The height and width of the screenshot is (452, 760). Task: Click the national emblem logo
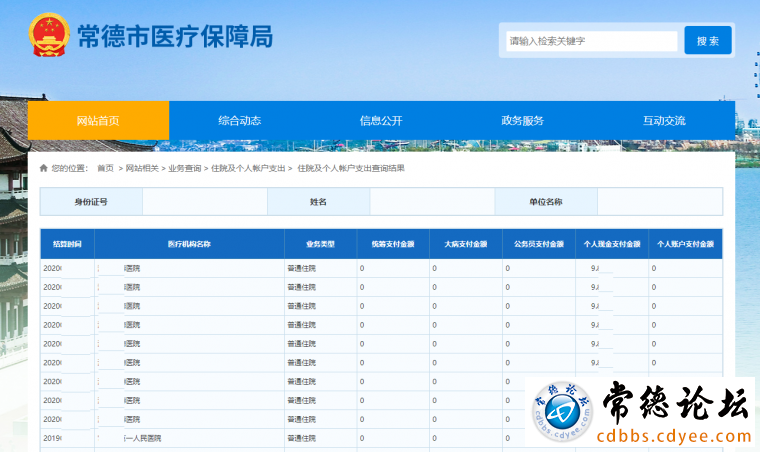pyautogui.click(x=47, y=36)
